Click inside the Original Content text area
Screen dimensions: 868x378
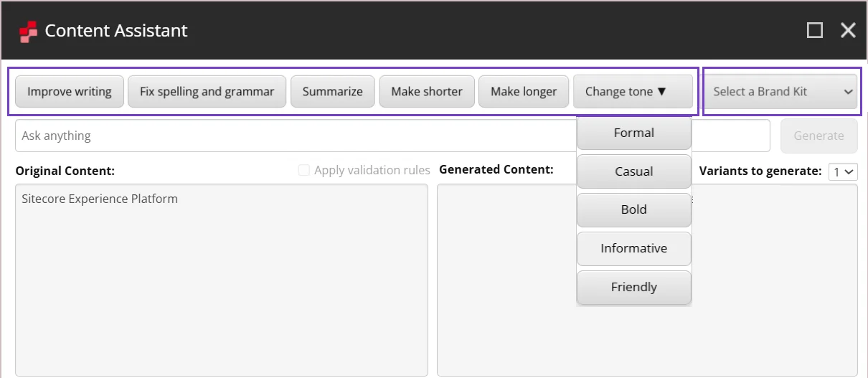pyautogui.click(x=222, y=280)
